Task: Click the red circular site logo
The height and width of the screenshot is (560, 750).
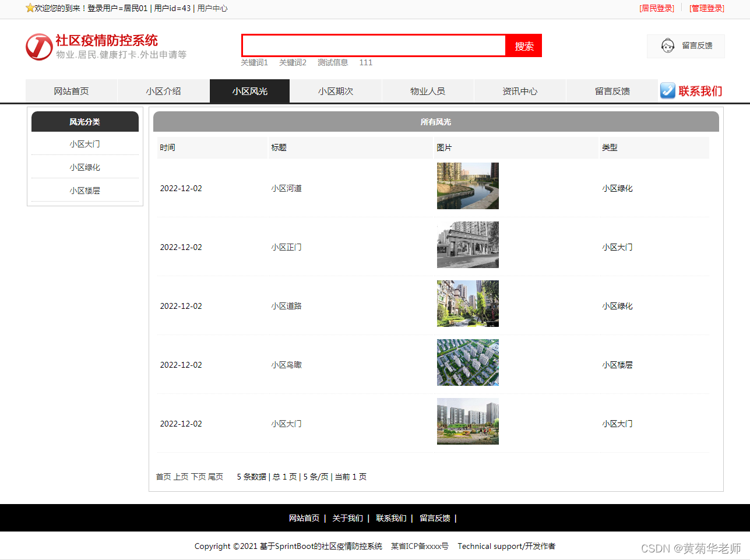Action: coord(39,47)
